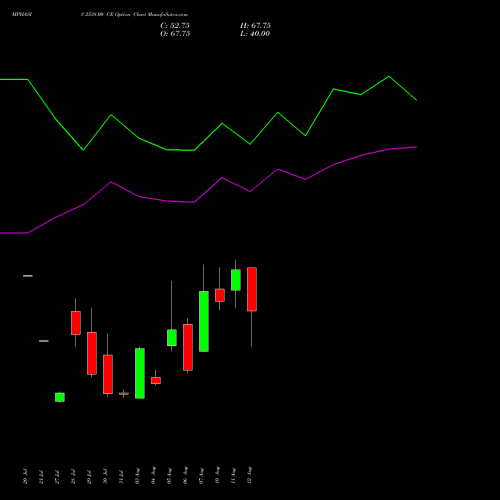Select the 21 Jul date label
The height and width of the screenshot is (500, 500).
[41, 476]
